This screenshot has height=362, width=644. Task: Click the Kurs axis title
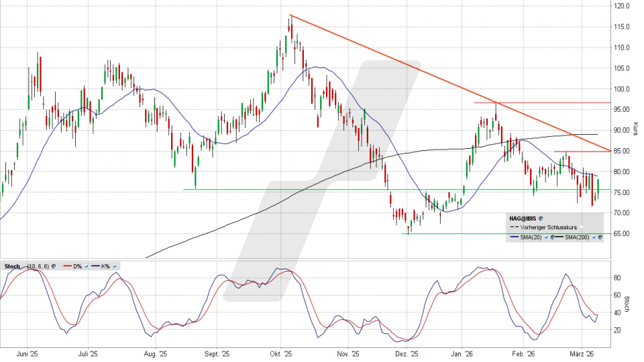click(x=635, y=129)
